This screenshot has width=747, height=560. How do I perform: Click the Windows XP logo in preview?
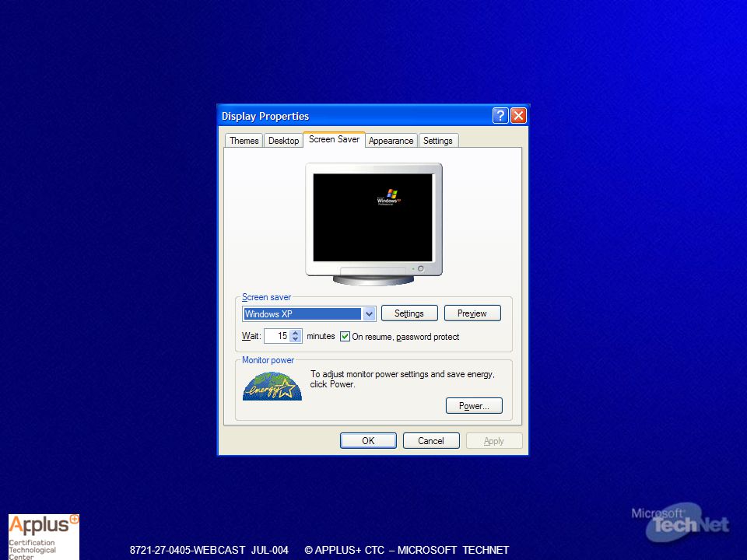point(389,197)
